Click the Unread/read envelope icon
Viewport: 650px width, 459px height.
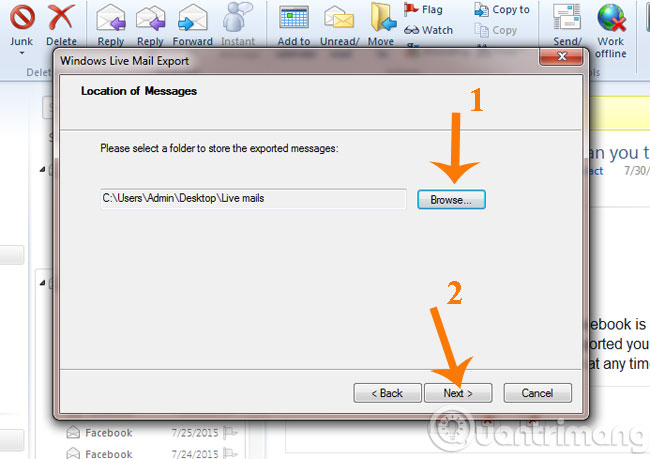339,19
